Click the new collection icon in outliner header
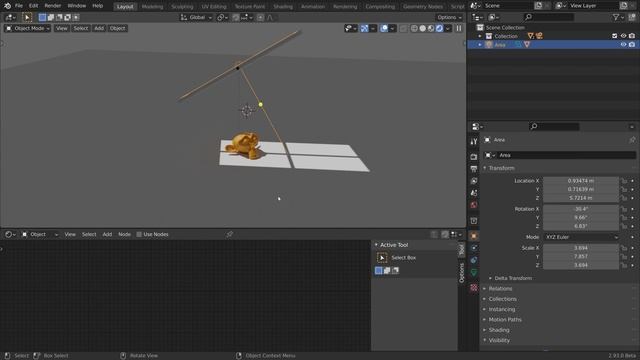 (x=632, y=17)
